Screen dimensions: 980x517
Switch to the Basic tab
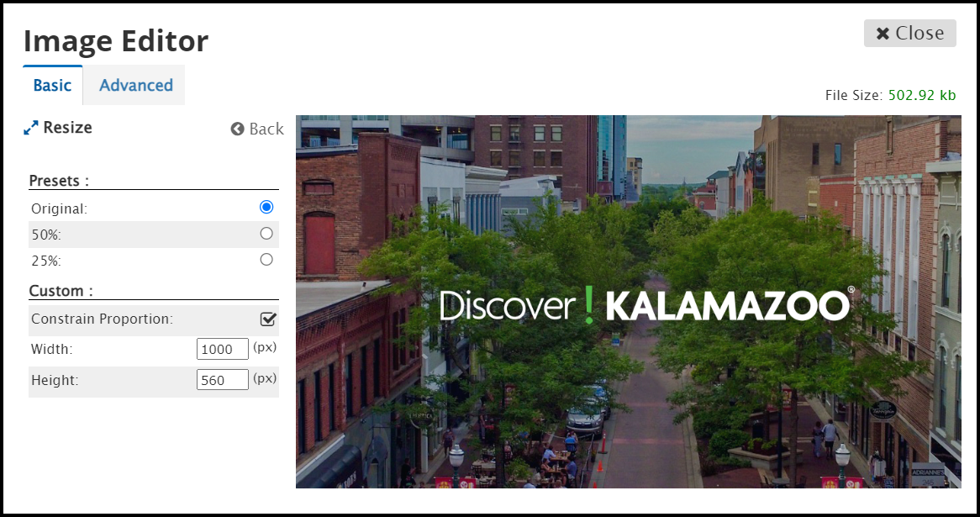pos(52,85)
